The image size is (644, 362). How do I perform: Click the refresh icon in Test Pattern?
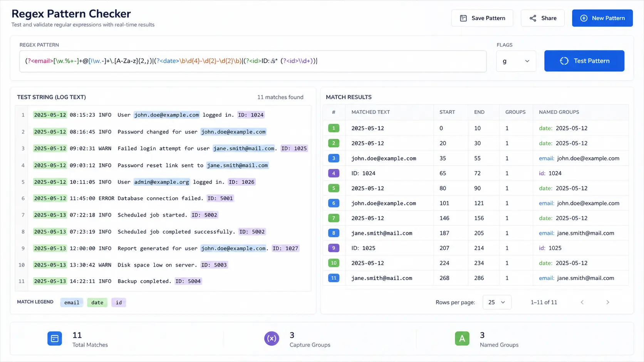pos(564,61)
